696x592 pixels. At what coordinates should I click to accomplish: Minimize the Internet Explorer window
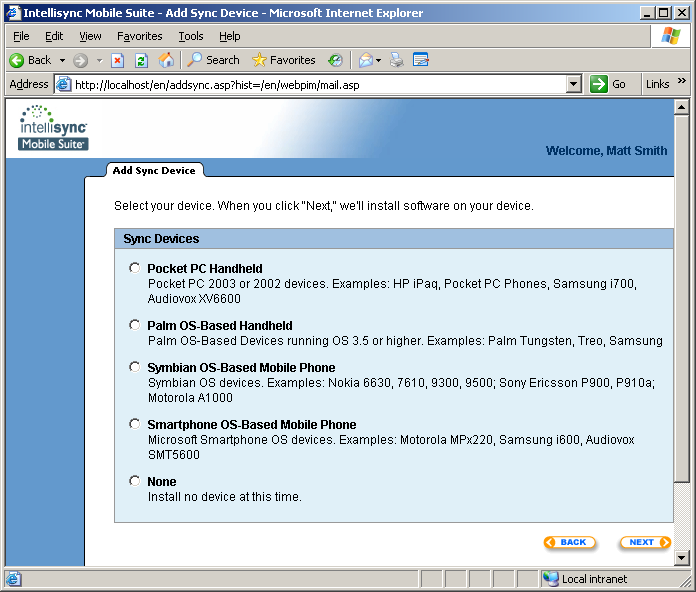tap(647, 13)
